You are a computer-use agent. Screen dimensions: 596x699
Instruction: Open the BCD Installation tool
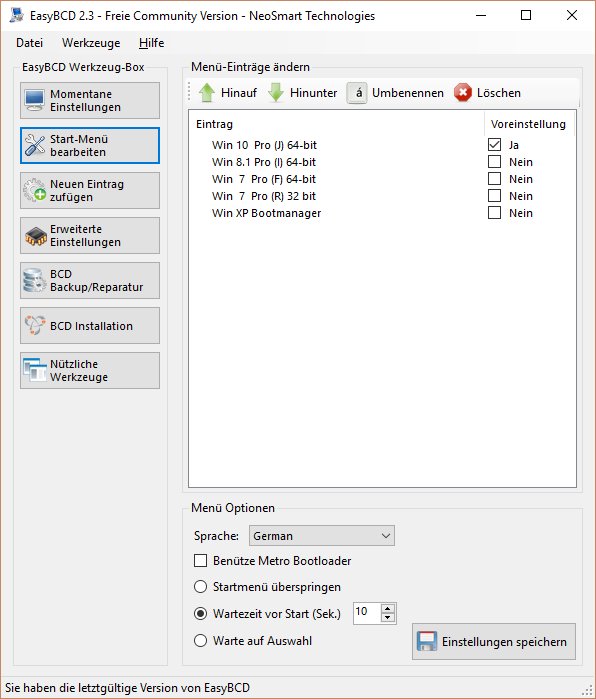pyautogui.click(x=90, y=325)
